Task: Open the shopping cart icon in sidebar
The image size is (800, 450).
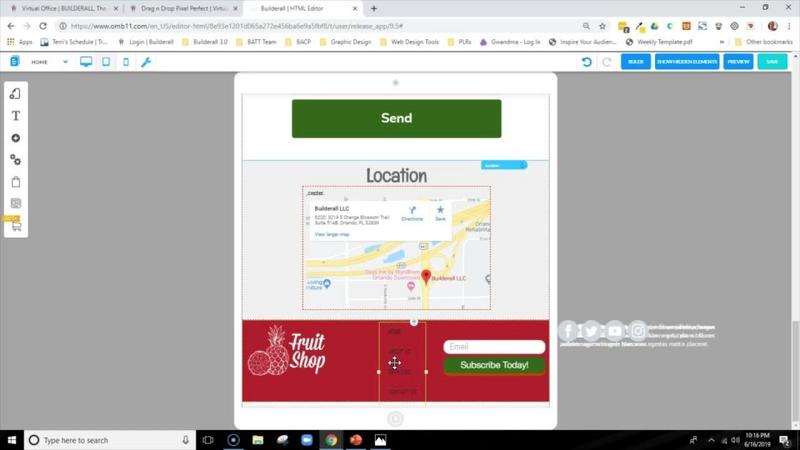Action: 16,227
